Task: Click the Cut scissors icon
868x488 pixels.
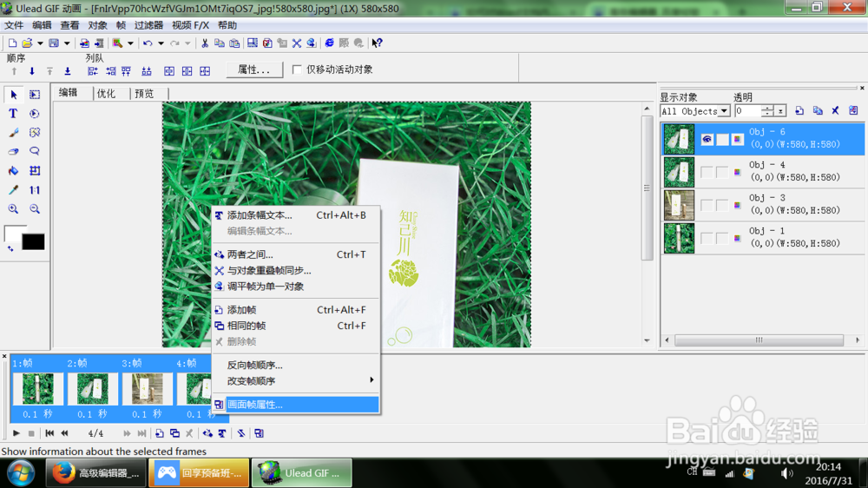Action: [205, 43]
